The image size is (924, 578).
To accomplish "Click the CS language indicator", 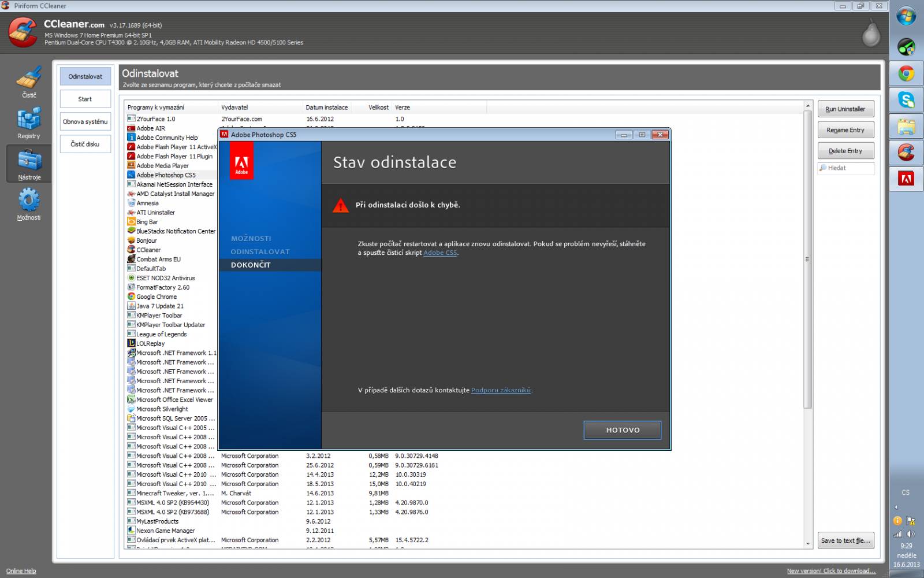I will [x=906, y=492].
